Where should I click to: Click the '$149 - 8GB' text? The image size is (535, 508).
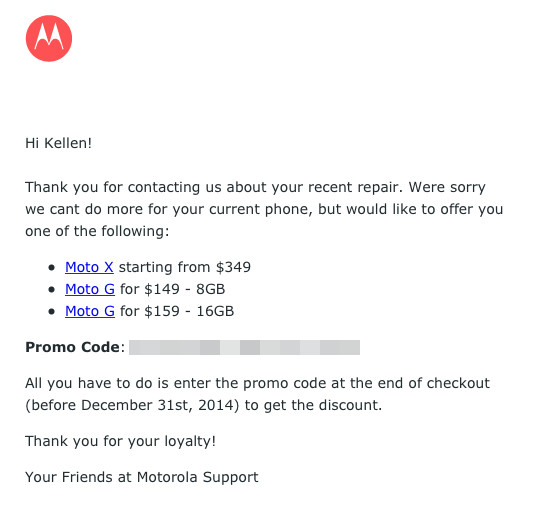[x=185, y=289]
